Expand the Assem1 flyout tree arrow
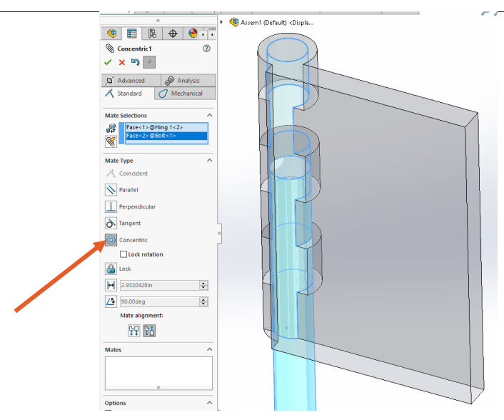Image resolution: width=504 pixels, height=420 pixels. point(221,22)
